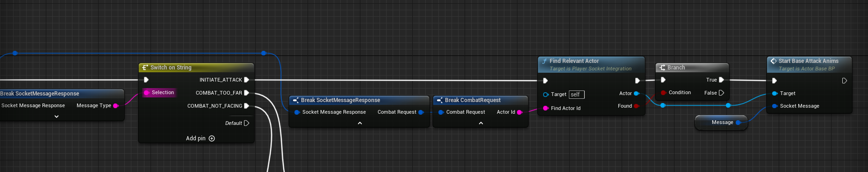Click the Branch False exec output pin
The width and height of the screenshot is (868, 172).
click(x=721, y=93)
